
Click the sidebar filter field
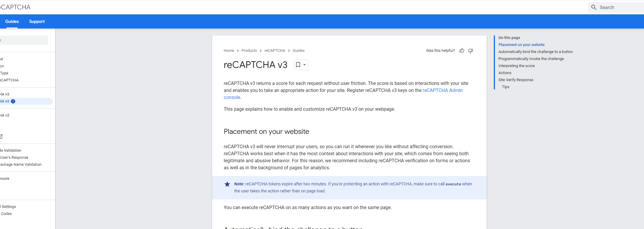point(23,40)
